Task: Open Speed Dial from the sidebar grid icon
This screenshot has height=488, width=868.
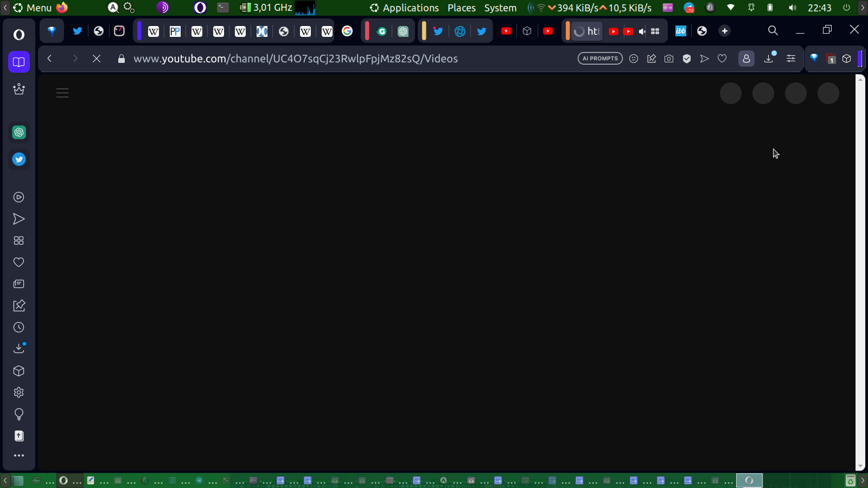Action: [19, 241]
